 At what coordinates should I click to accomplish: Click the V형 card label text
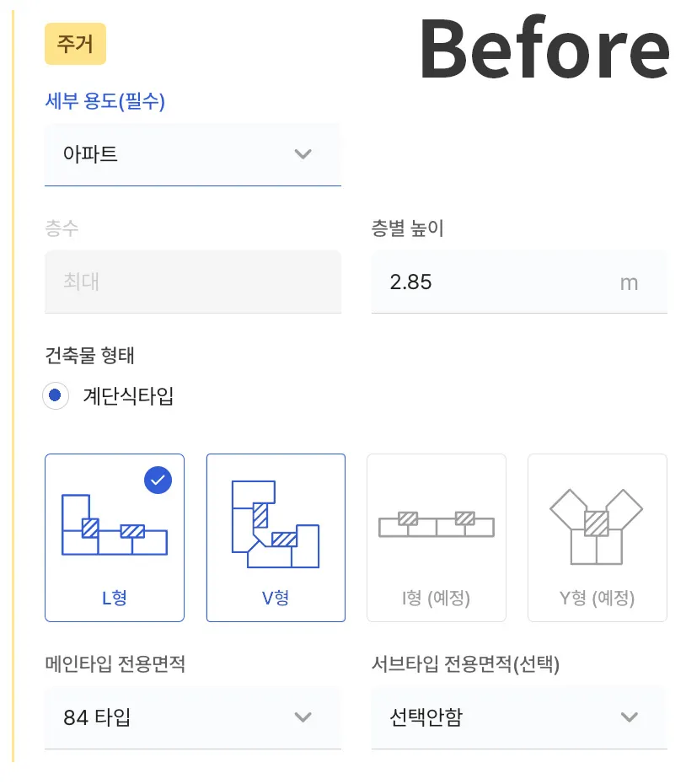click(276, 598)
